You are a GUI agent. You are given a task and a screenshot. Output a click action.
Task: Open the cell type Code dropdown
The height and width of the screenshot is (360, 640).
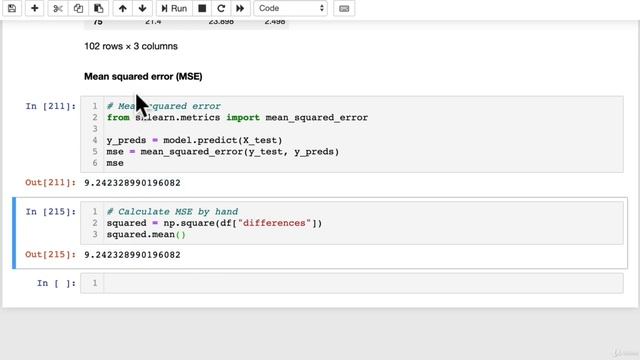point(291,8)
